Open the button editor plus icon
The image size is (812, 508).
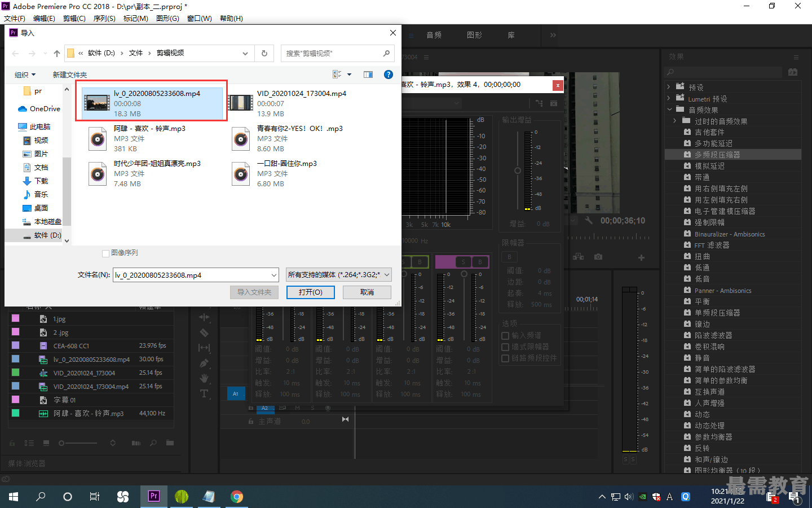point(641,257)
